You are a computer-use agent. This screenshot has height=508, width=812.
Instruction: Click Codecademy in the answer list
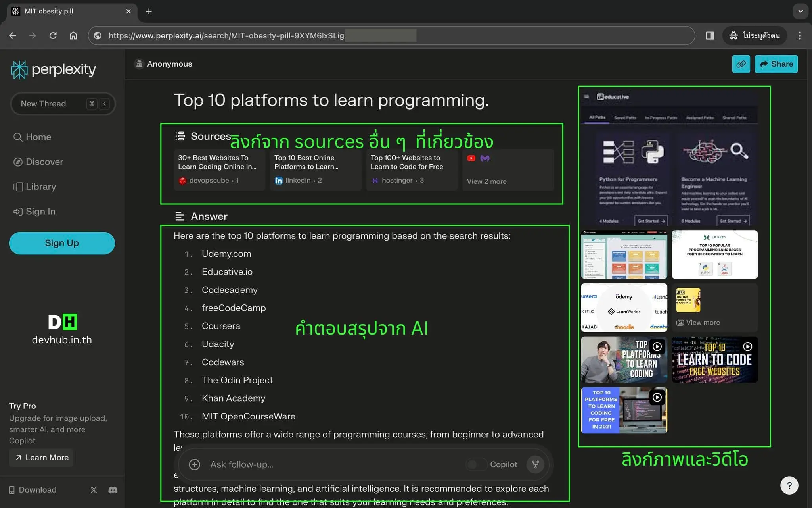pos(230,290)
